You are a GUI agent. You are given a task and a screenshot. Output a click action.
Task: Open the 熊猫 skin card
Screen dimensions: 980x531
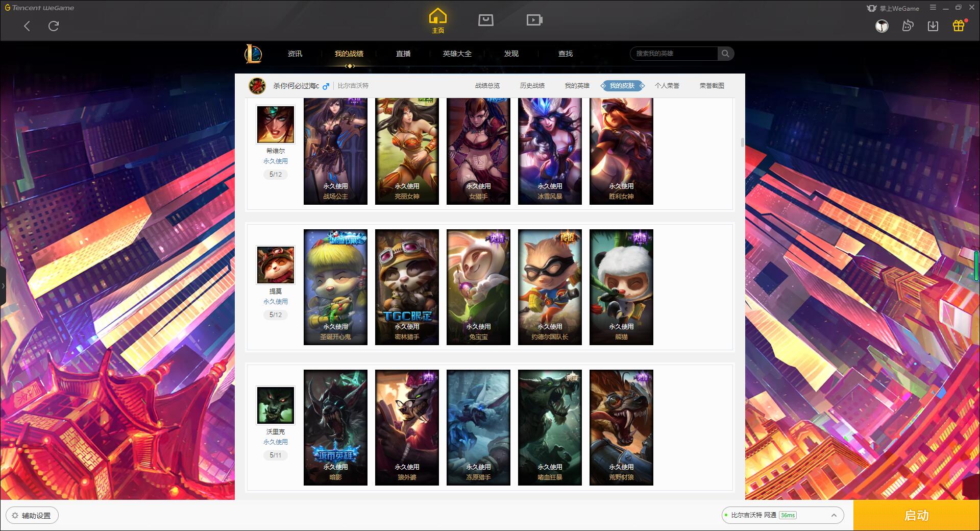(x=621, y=287)
